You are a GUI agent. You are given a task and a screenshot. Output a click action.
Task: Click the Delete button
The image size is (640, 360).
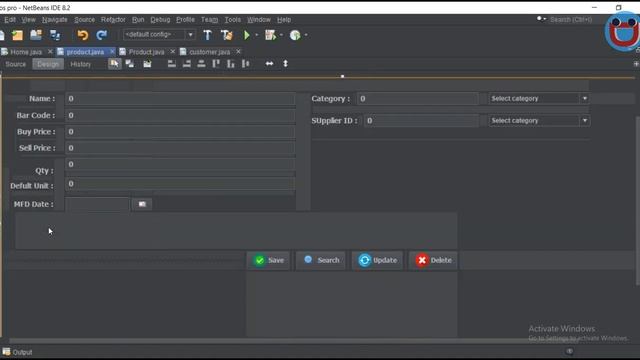tap(433, 260)
